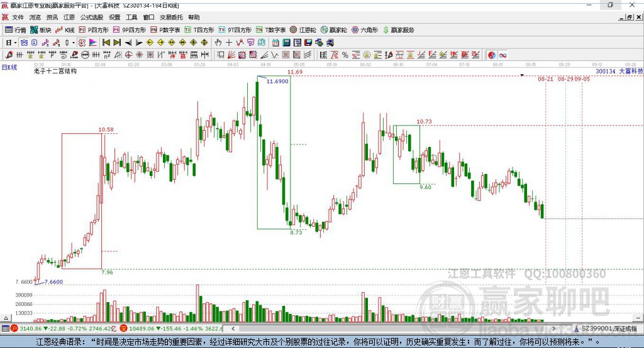Open the 工具 menu
The image size is (644, 348).
tap(131, 17)
